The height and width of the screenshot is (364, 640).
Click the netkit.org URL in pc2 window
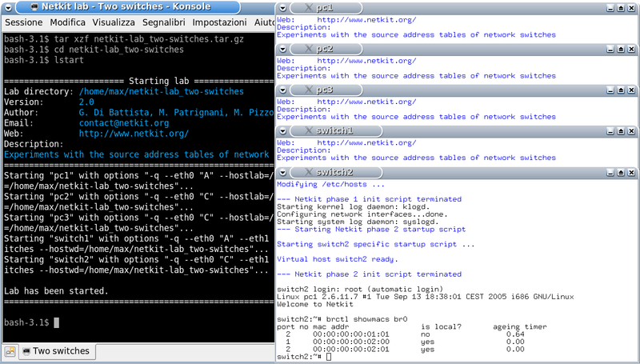[x=366, y=61]
